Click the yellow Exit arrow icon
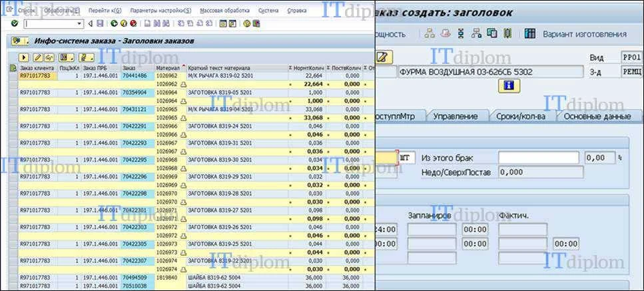This screenshot has width=644, height=291. pyautogui.click(x=124, y=24)
